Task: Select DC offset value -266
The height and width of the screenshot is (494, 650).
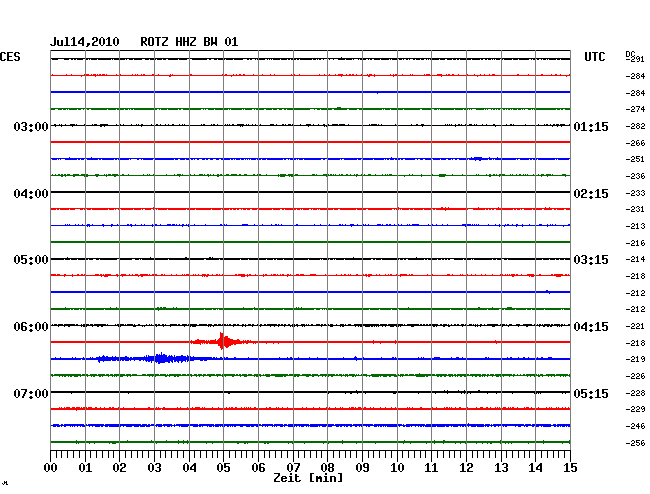Action: click(635, 143)
